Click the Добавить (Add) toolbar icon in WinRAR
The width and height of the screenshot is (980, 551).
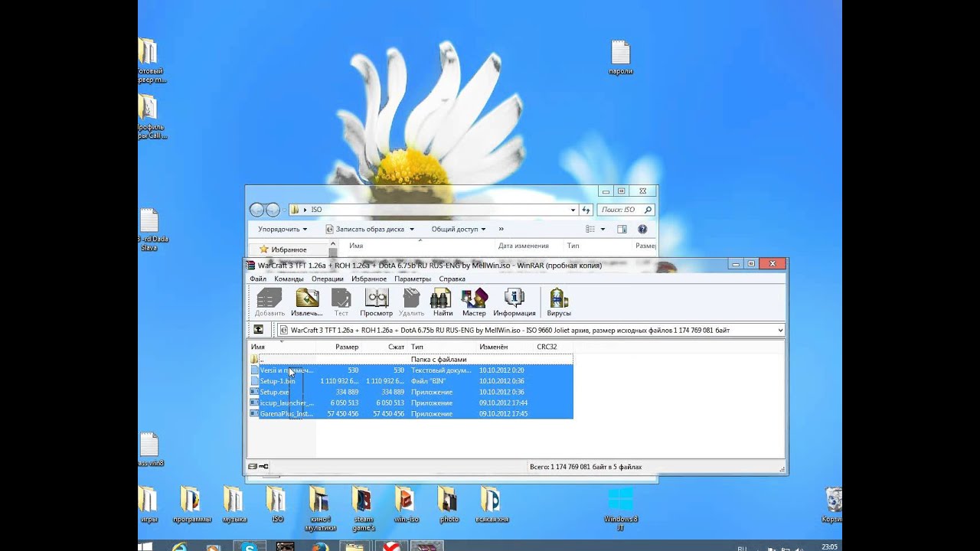pos(269,302)
